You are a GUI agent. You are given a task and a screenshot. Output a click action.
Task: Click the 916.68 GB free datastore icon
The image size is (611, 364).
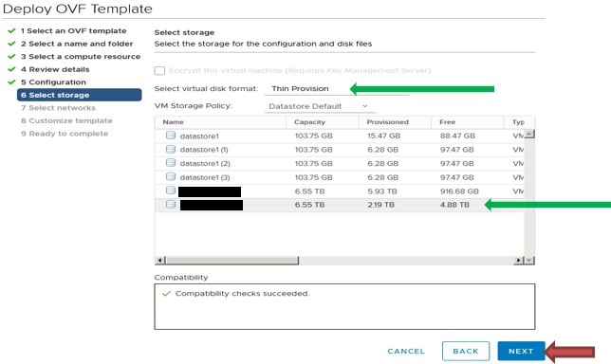pyautogui.click(x=171, y=191)
